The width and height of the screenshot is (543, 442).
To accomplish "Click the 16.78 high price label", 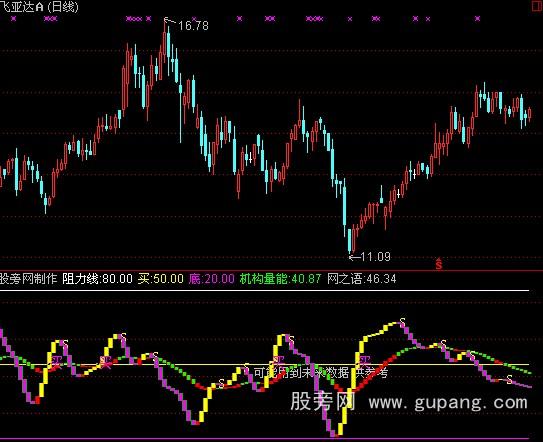I will (x=193, y=26).
